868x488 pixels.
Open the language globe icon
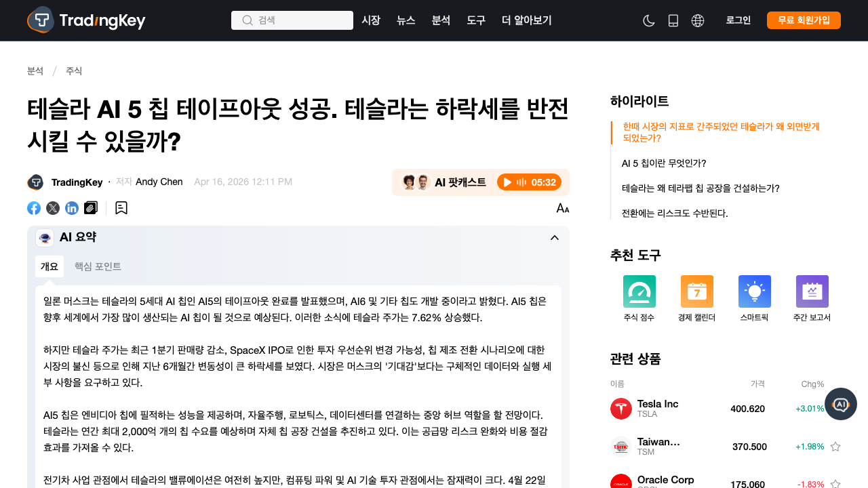pyautogui.click(x=698, y=20)
